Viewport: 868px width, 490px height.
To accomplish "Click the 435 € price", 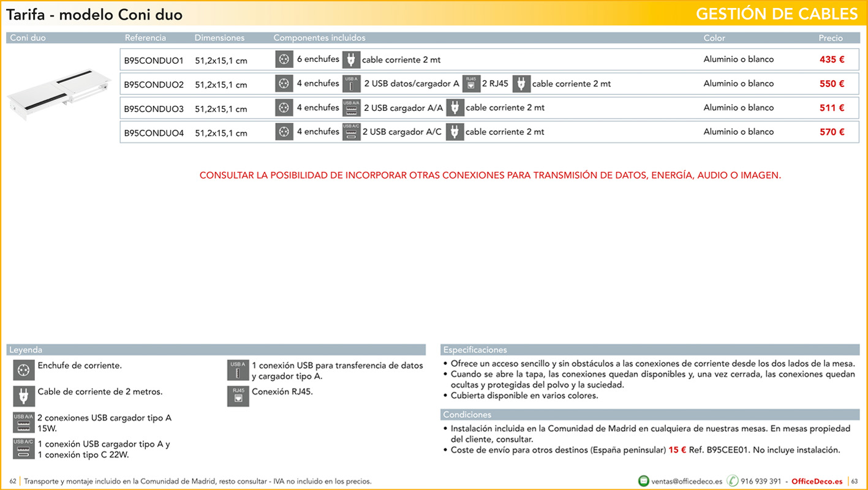I will [832, 59].
